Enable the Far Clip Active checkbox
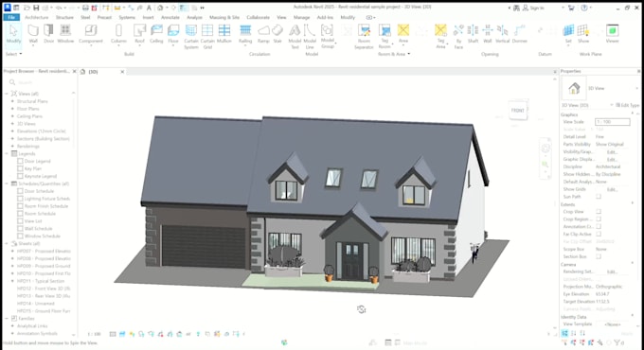Screen dimensions: 644x350 click(x=599, y=234)
